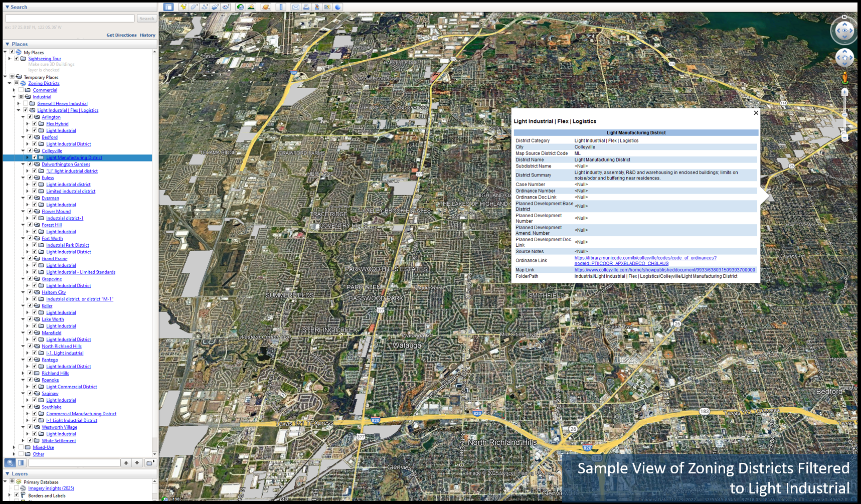The width and height of the screenshot is (861, 504).
Task: Open the Ruler measurement tool
Action: point(280,7)
